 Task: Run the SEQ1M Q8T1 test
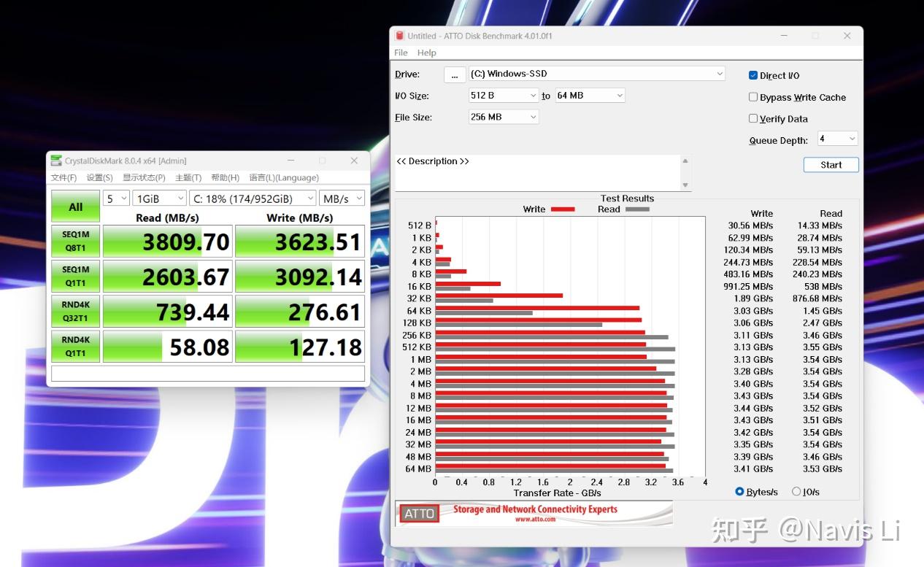point(76,242)
